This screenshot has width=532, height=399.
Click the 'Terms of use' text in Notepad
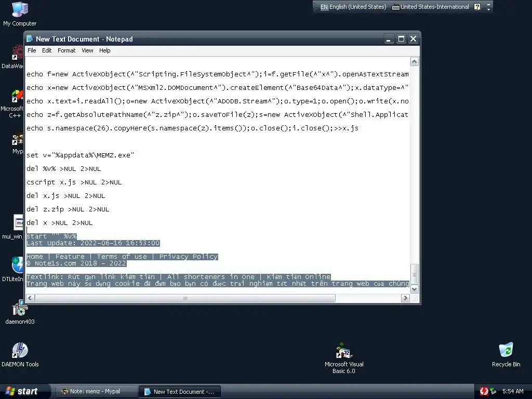tap(122, 257)
